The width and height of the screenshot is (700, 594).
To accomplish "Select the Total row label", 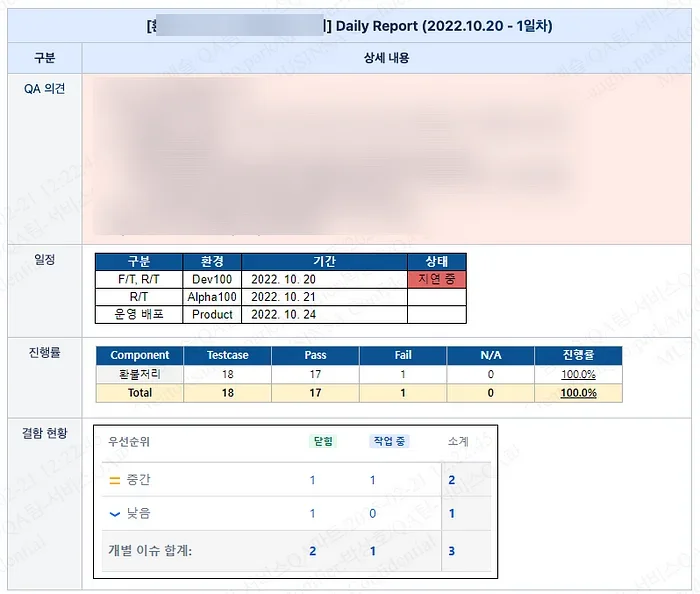I will (x=139, y=393).
